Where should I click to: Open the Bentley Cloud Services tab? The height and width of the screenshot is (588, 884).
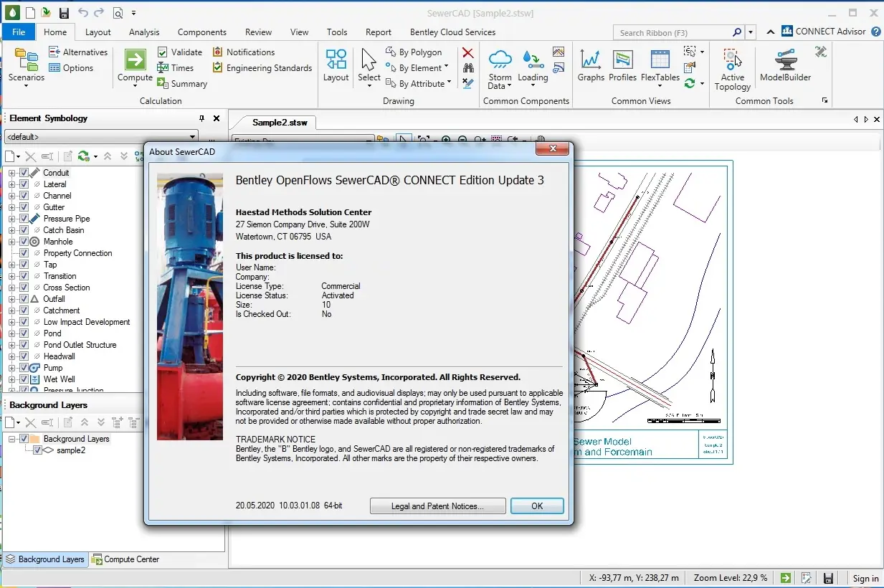(452, 32)
